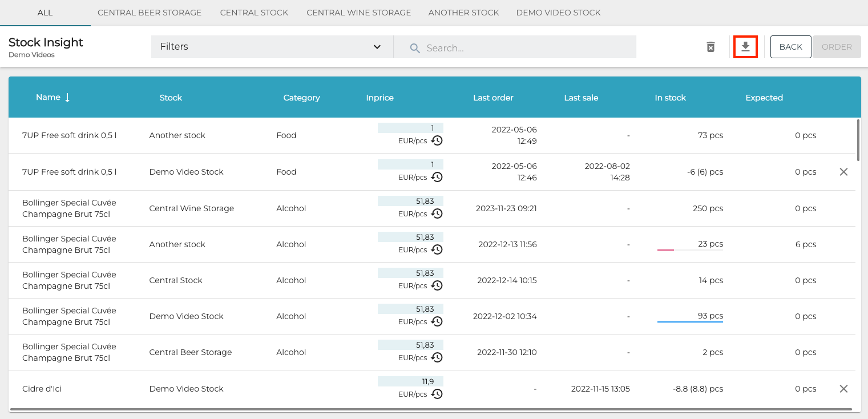This screenshot has width=868, height=419.
Task: Open price history icon for Cidre d'Ici
Action: click(x=437, y=394)
